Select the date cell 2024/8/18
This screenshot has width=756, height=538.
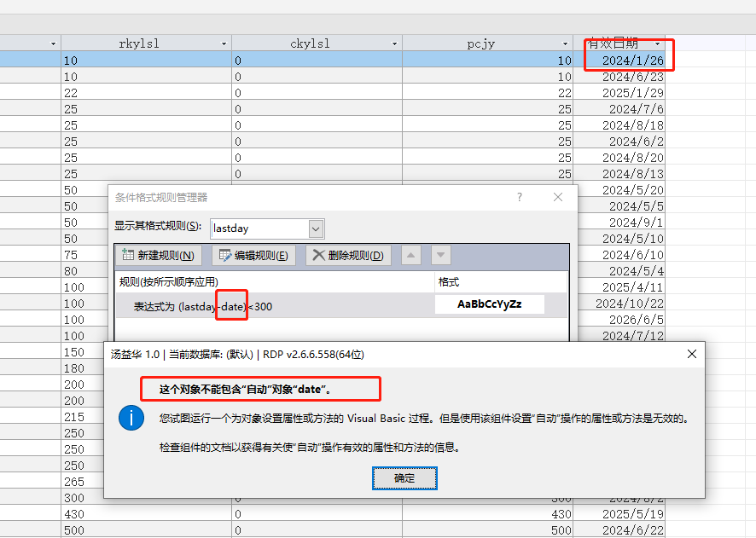point(619,125)
